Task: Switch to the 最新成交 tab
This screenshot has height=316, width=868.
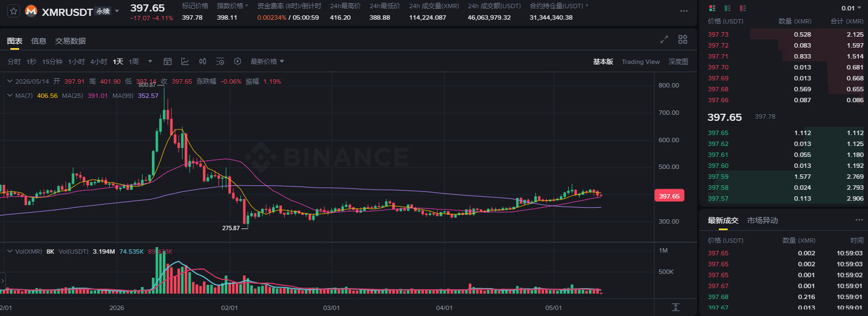Action: (x=723, y=220)
